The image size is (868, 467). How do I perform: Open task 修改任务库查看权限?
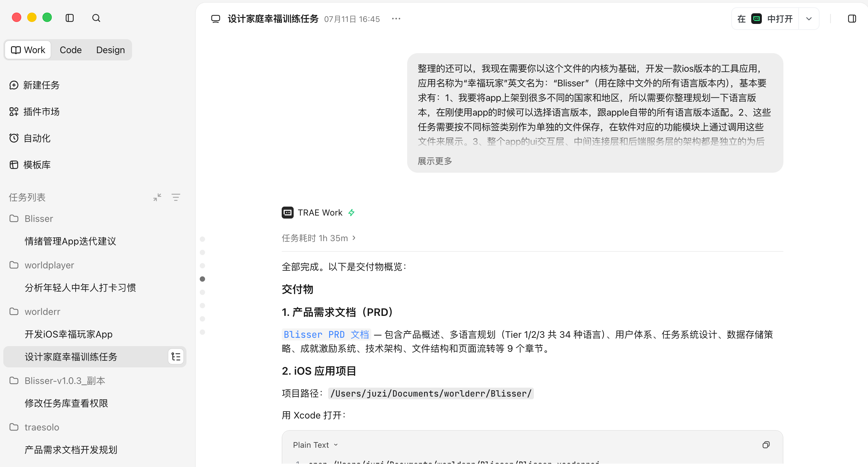pos(66,403)
